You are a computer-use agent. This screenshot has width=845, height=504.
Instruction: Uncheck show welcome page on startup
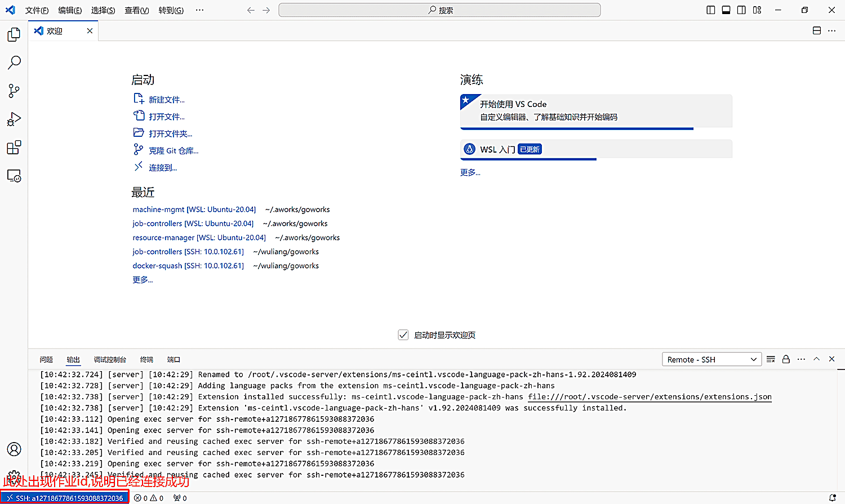click(403, 335)
